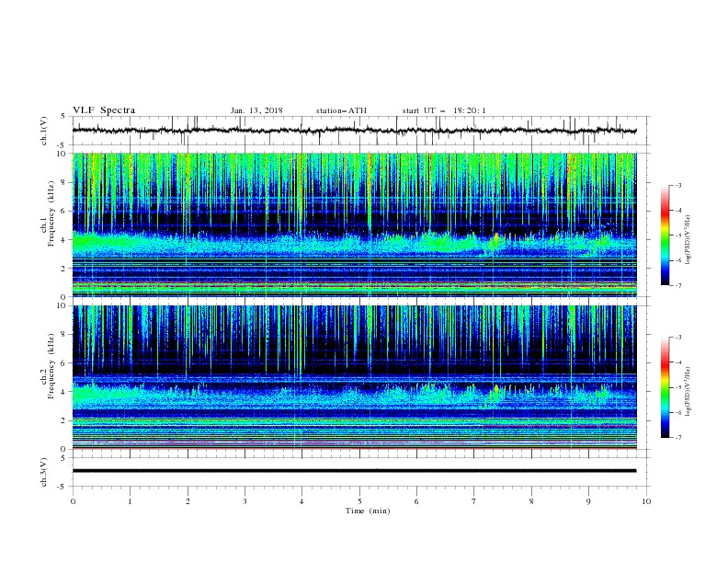Viewport: 728px width, 563px height.
Task: Click ch.1 'Frequency (kHz)' axis label
Action: (x=51, y=214)
